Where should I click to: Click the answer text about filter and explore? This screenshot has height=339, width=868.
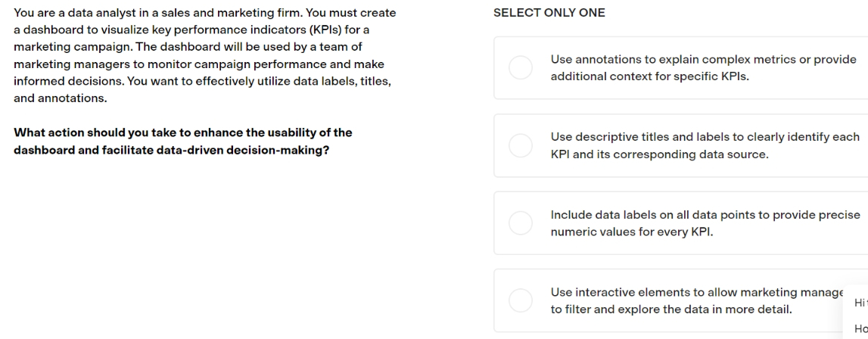[696, 300]
